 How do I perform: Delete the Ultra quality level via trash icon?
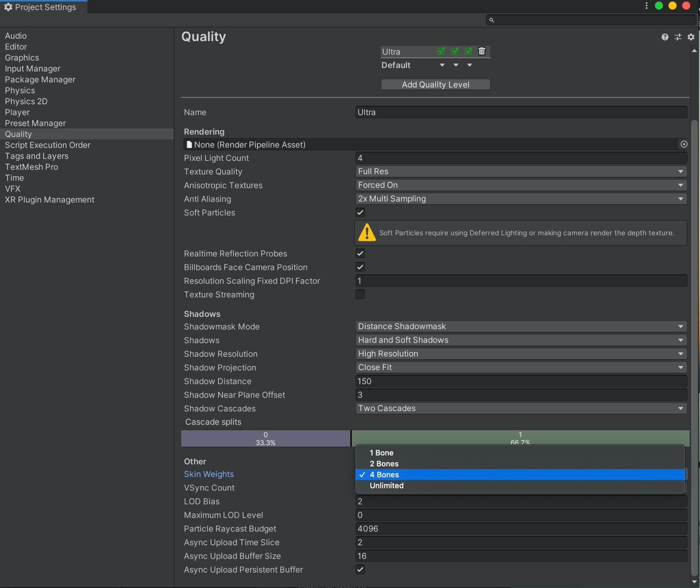[x=482, y=51]
